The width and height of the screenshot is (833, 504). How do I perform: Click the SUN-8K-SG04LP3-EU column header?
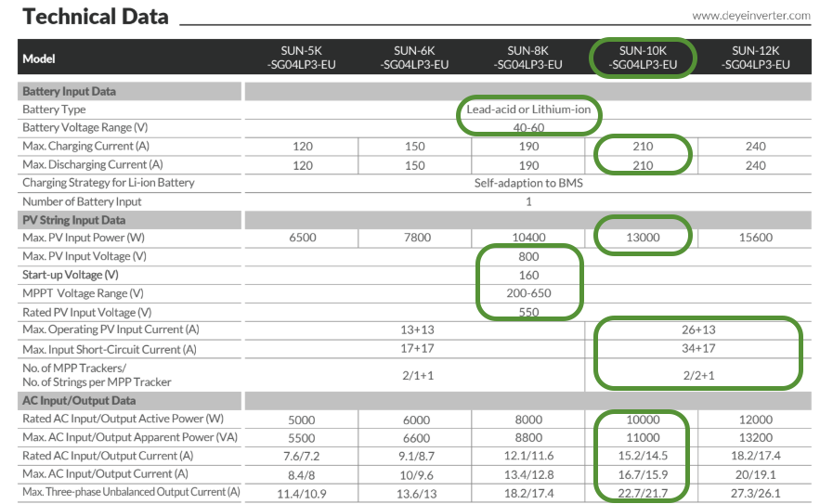click(x=528, y=58)
